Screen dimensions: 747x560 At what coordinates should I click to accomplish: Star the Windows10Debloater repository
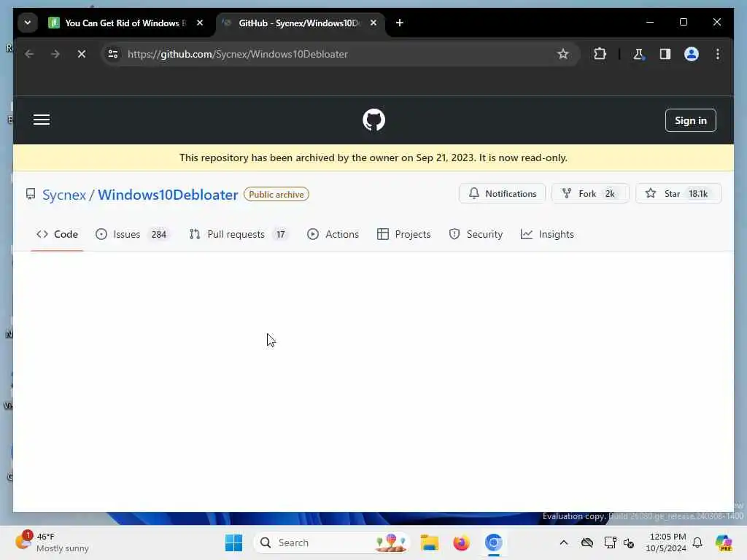tap(678, 193)
